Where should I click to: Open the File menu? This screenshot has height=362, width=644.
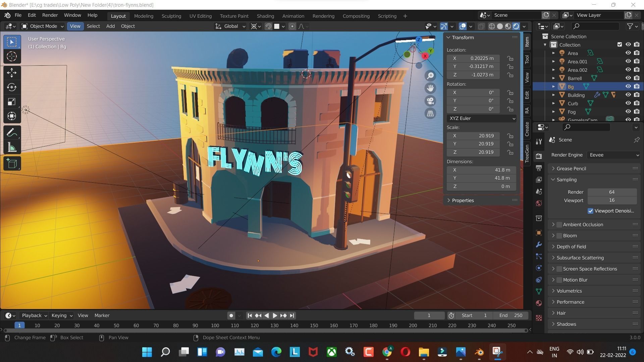[18, 15]
